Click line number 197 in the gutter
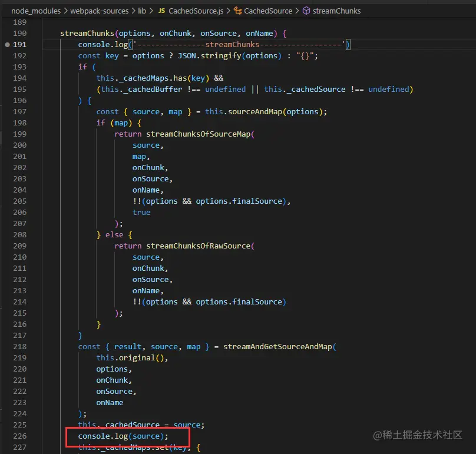Screen dimensions: 476x454 click(x=19, y=112)
